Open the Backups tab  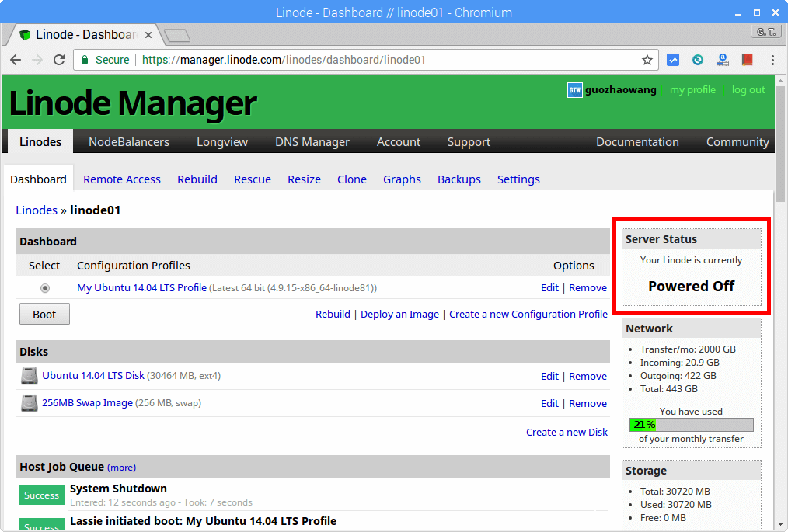[x=459, y=179]
